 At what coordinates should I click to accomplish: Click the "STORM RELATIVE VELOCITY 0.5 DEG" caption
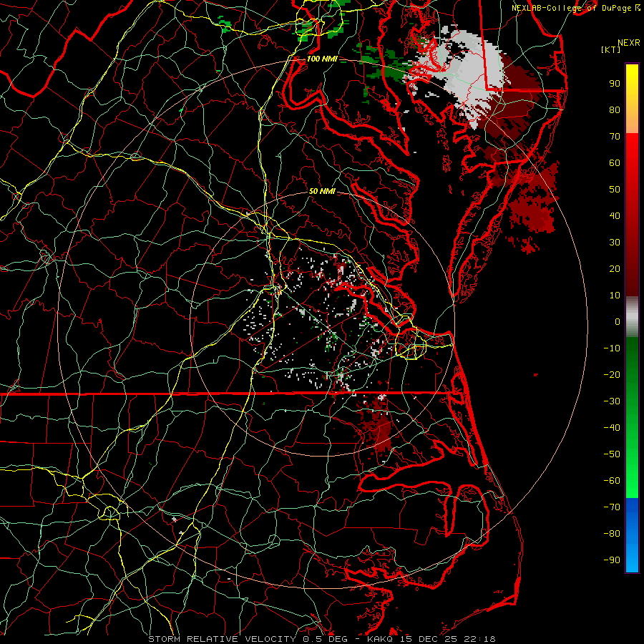[248, 639]
